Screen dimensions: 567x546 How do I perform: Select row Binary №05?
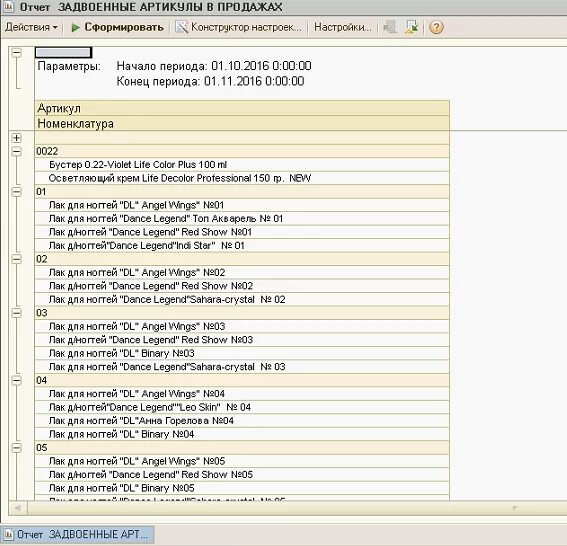[242, 488]
